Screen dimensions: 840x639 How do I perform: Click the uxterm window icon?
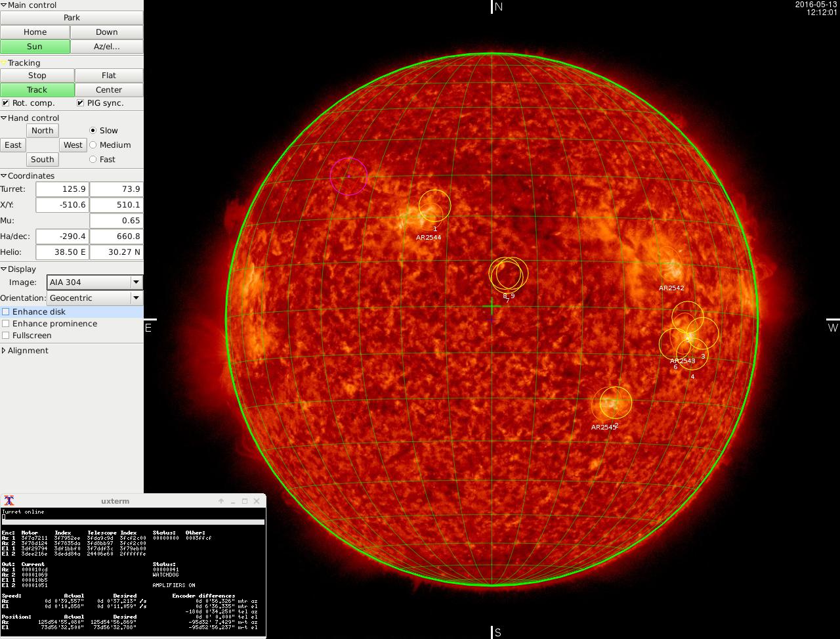(9, 501)
